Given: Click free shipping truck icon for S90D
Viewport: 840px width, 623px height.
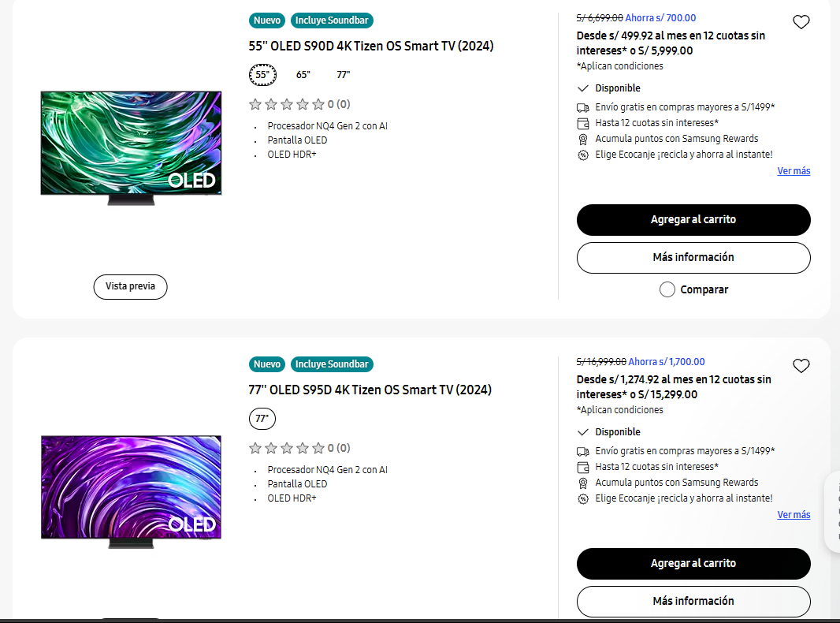Looking at the screenshot, I should 583,107.
